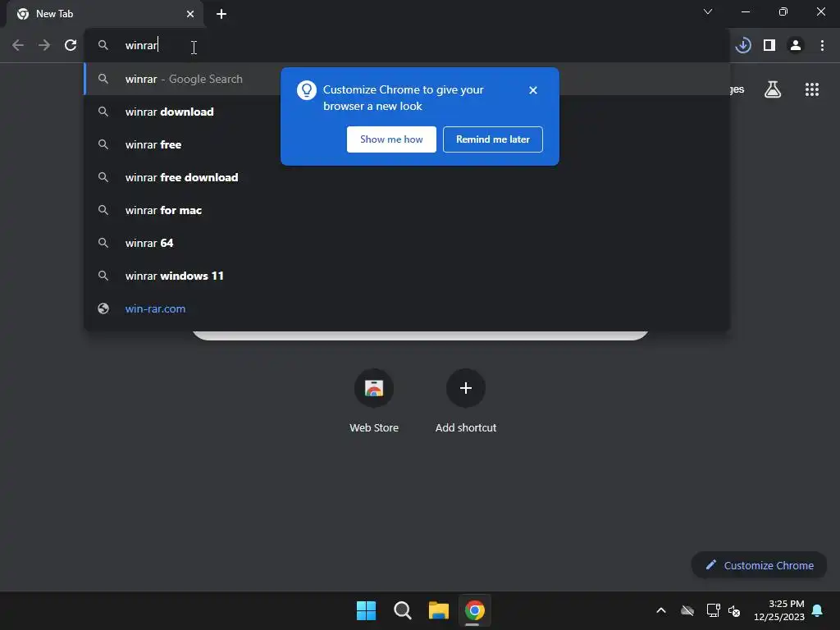
Task: Show hidden system tray icons
Action: (x=661, y=610)
